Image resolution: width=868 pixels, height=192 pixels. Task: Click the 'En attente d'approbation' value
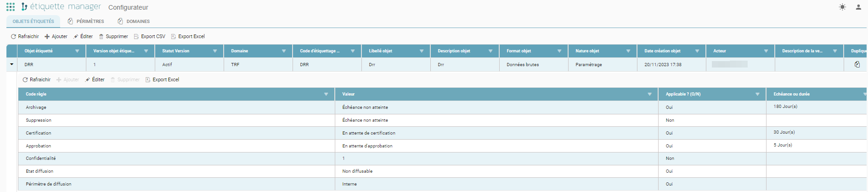(367, 146)
